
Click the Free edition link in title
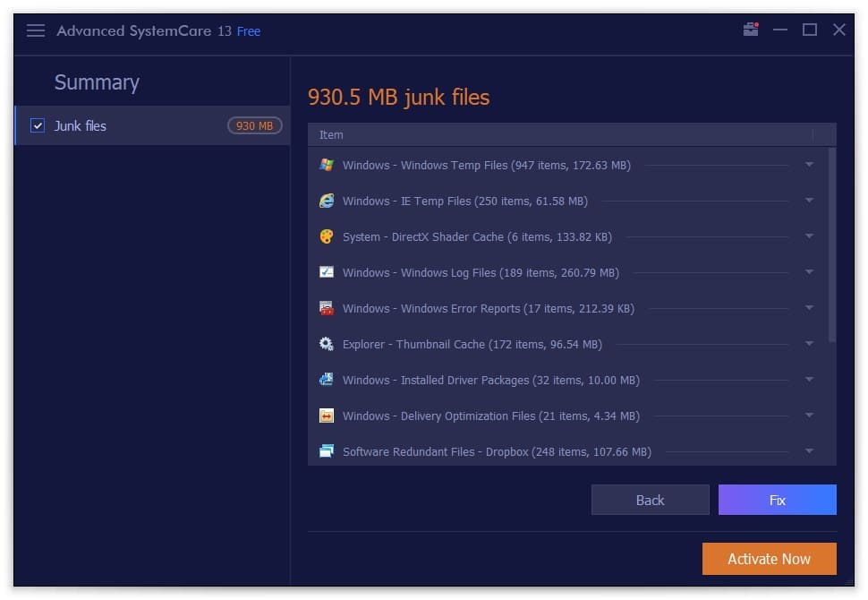249,31
